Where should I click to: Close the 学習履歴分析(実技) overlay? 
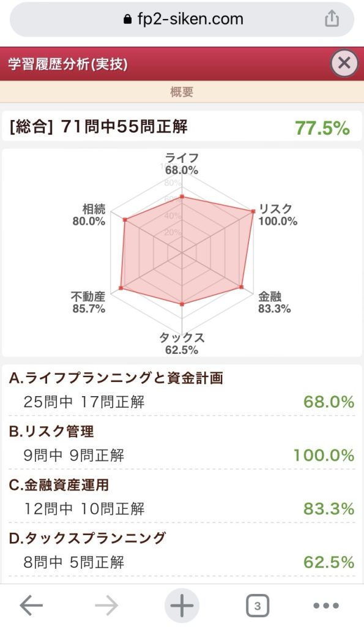pos(344,63)
